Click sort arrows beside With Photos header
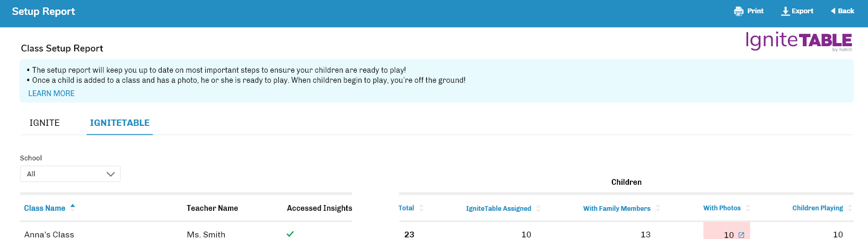This screenshot has width=868, height=239. [748, 208]
